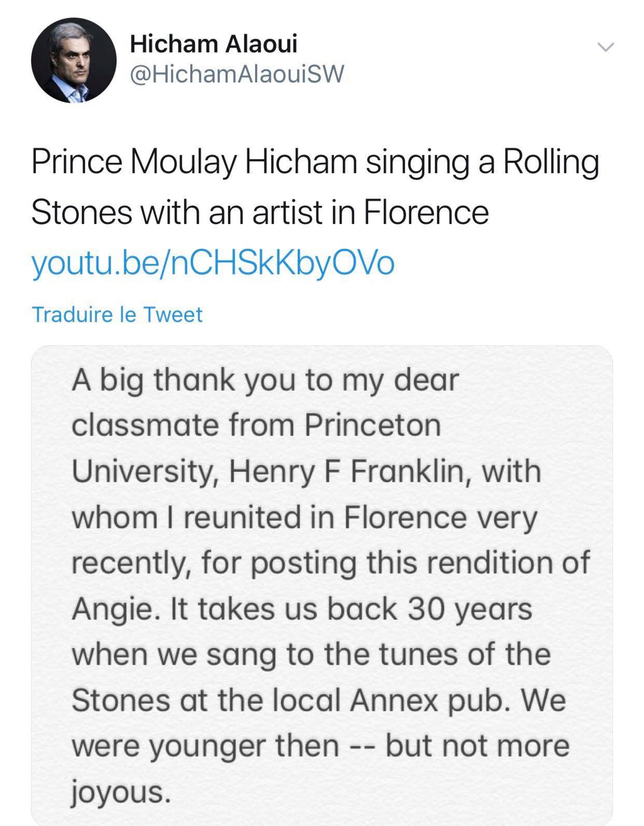The image size is (644, 826).
Task: Click "reunited in Florence" in the note
Action: 325,517
